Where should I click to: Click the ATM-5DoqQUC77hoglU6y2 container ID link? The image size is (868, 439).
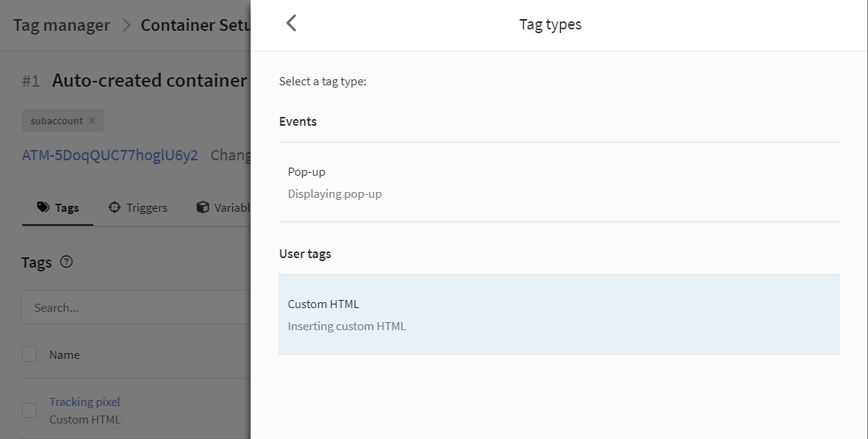tap(110, 155)
